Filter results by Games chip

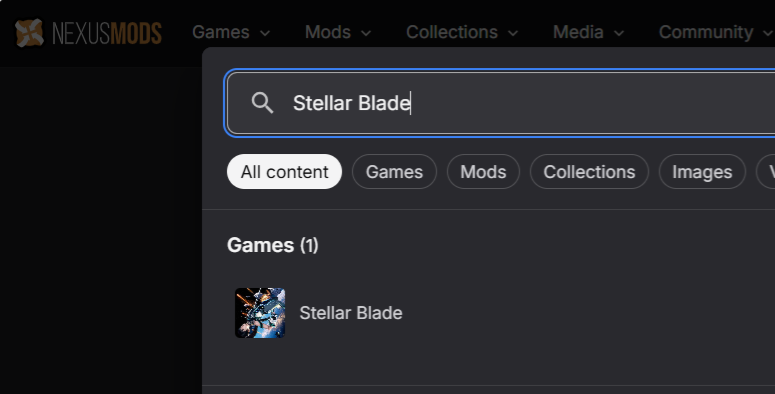point(394,172)
